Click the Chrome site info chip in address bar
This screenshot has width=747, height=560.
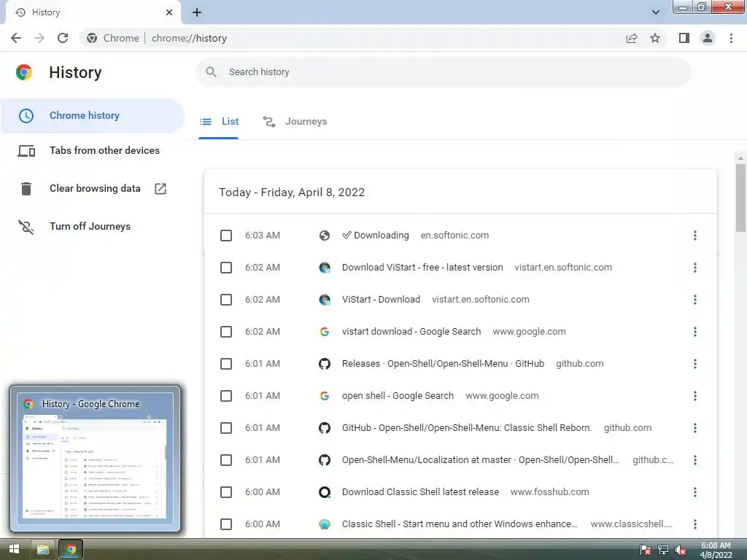pyautogui.click(x=113, y=38)
